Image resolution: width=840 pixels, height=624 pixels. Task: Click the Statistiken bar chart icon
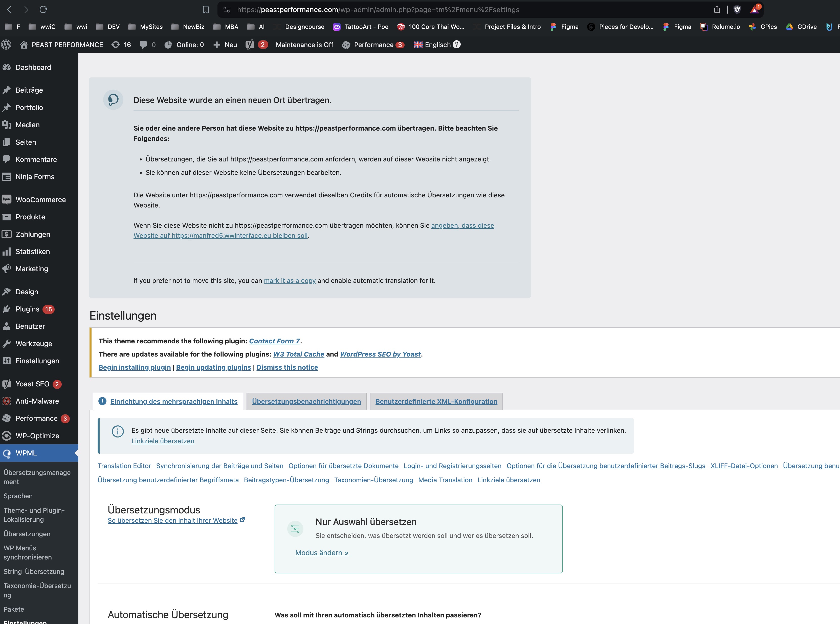coord(6,252)
